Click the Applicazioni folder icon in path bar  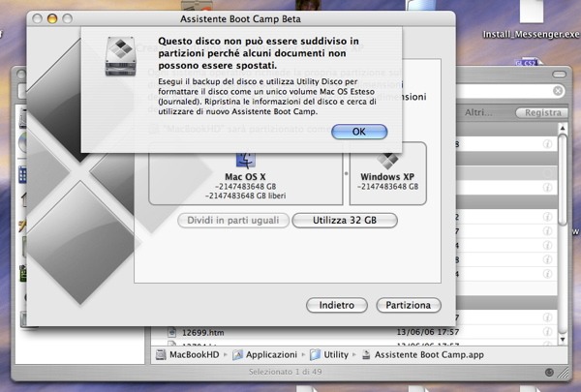pyautogui.click(x=237, y=354)
